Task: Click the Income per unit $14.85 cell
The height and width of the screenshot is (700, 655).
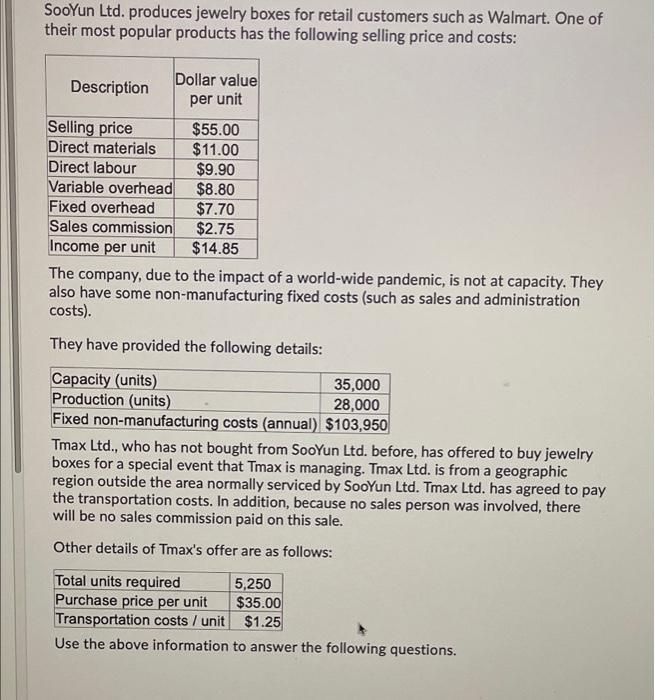Action: tap(216, 248)
